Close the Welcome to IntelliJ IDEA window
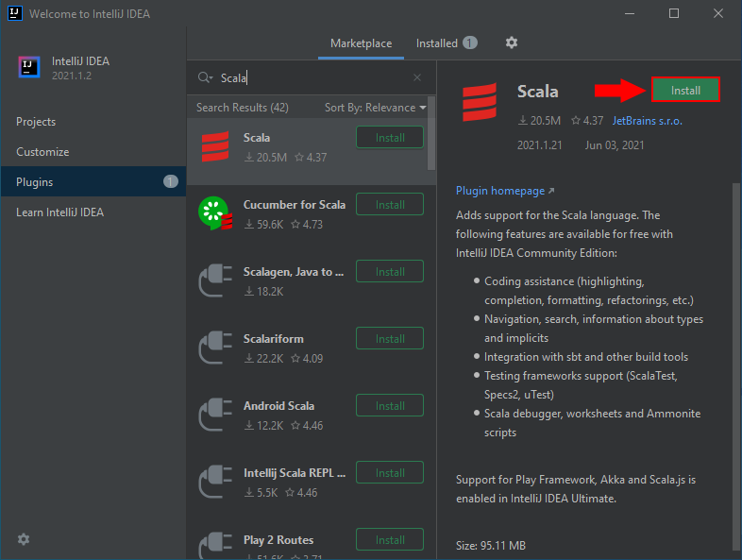The height and width of the screenshot is (560, 742). [x=717, y=13]
